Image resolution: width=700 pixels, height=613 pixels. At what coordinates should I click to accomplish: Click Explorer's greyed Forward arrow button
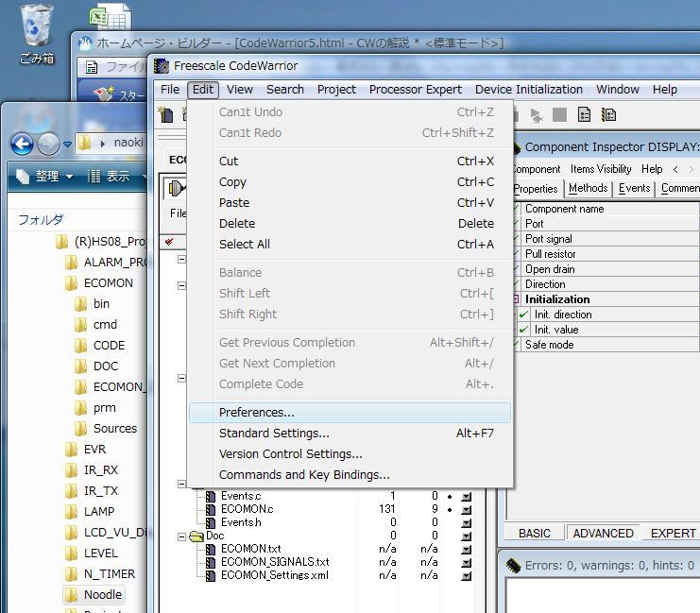point(48,144)
